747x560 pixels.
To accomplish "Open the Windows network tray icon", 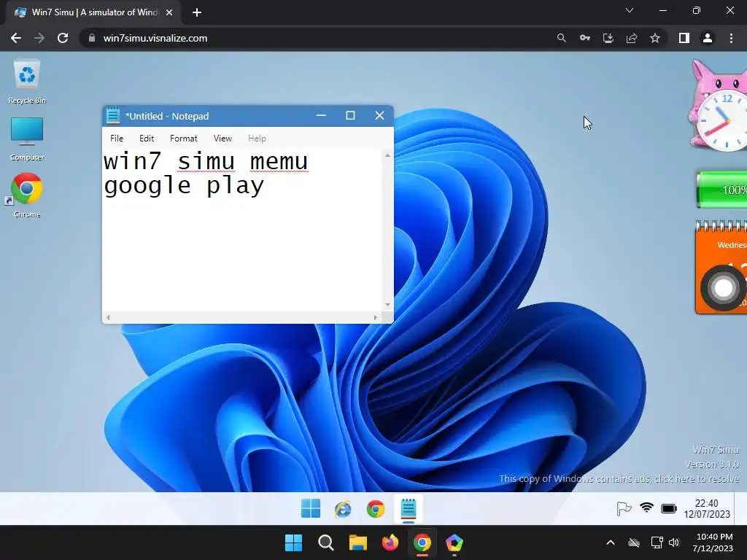I will click(657, 542).
